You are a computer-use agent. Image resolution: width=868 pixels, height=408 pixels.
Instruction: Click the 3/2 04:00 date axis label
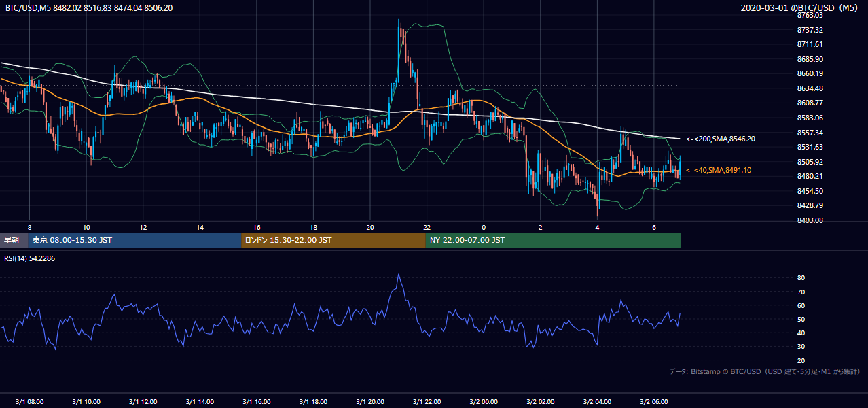pos(597,401)
